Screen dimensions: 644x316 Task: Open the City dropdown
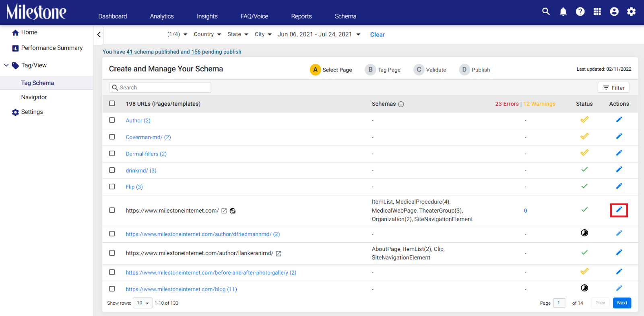tap(263, 35)
